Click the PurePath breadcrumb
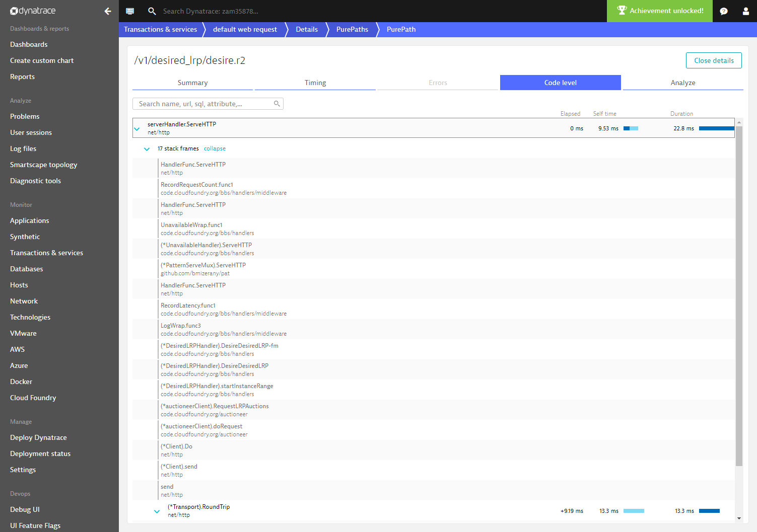 [401, 29]
